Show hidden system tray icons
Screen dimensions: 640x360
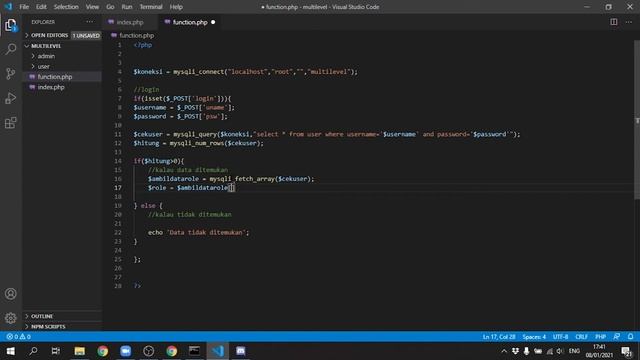tap(504, 351)
